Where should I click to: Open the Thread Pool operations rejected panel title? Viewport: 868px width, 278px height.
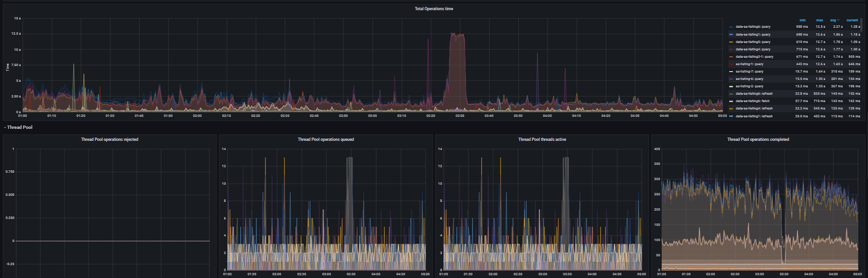[x=110, y=139]
